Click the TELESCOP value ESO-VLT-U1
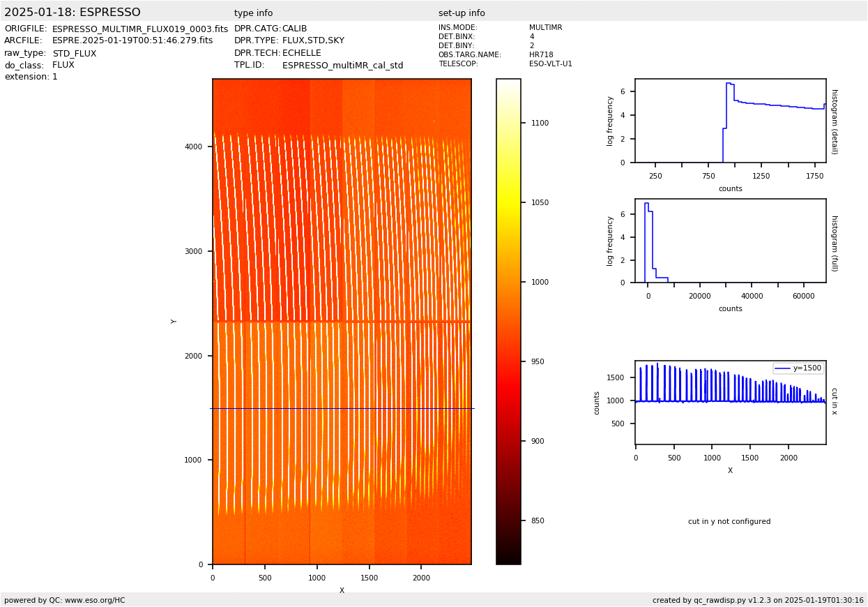Screen dimensions: 868x607 [x=550, y=64]
